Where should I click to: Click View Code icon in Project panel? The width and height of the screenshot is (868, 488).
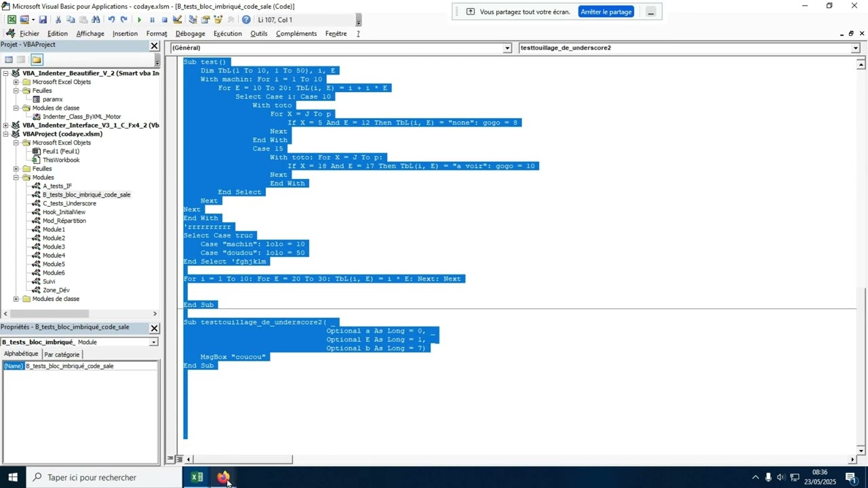pyautogui.click(x=9, y=60)
